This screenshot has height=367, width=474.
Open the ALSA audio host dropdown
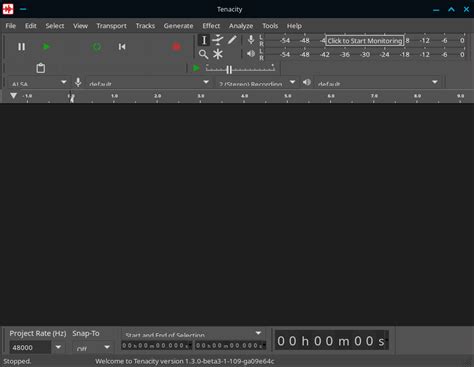tap(38, 83)
